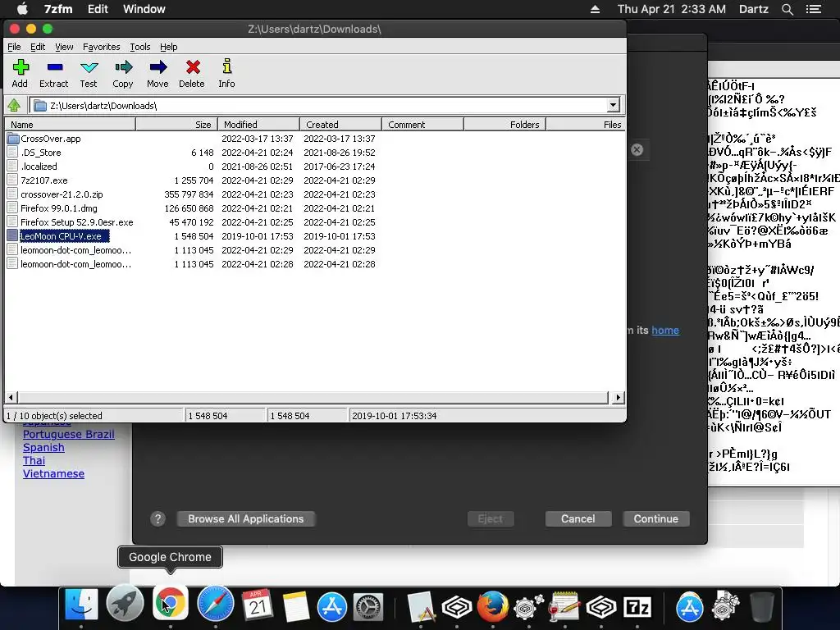Open Spotlight search magnifier in menu bar
This screenshot has height=630, width=840.
(x=787, y=9)
